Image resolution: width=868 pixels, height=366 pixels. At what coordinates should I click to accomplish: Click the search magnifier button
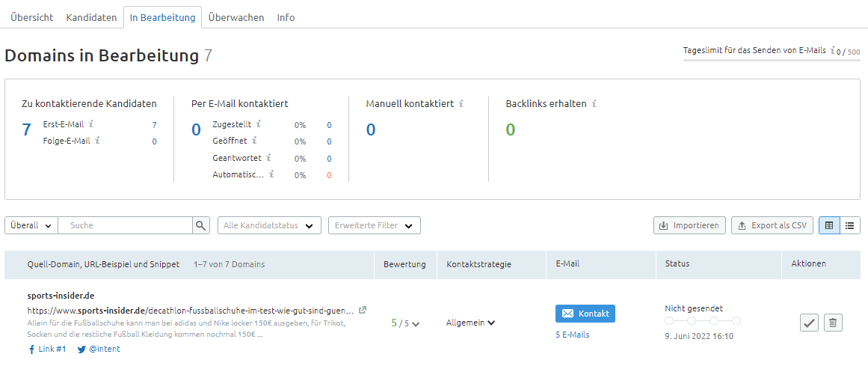point(201,226)
